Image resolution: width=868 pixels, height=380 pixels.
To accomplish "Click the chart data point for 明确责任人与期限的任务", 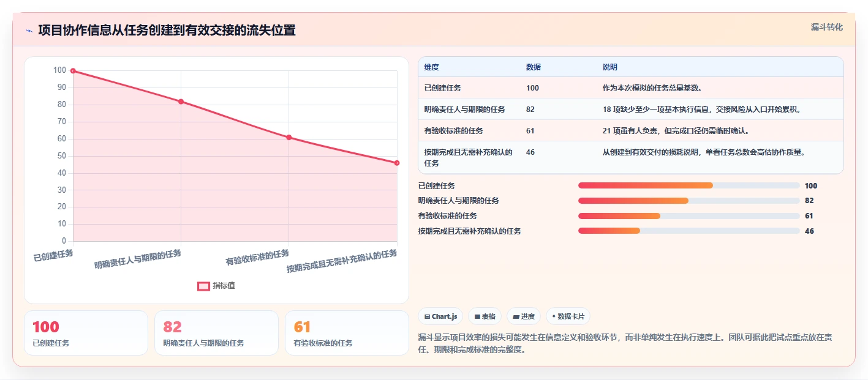I will (181, 102).
